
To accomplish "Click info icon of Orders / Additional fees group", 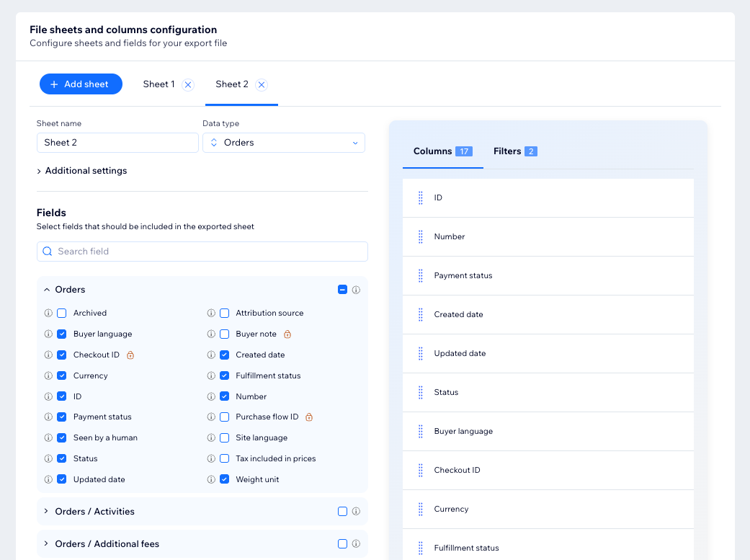I will [x=356, y=543].
